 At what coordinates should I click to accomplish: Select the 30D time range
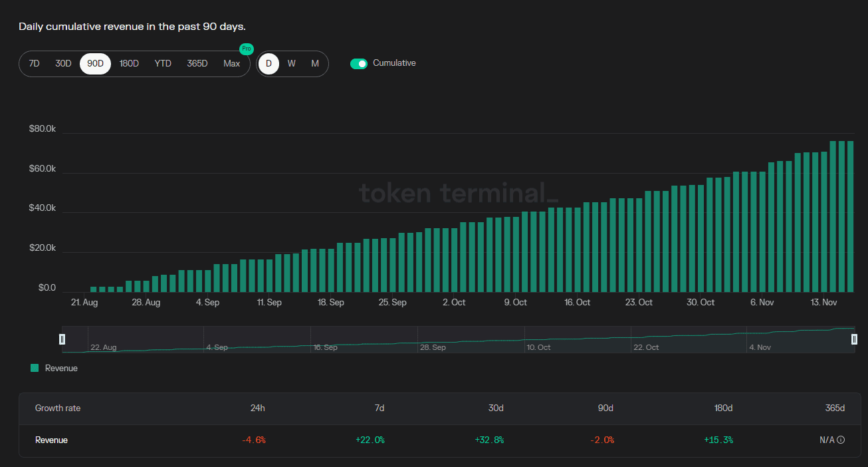click(x=63, y=64)
